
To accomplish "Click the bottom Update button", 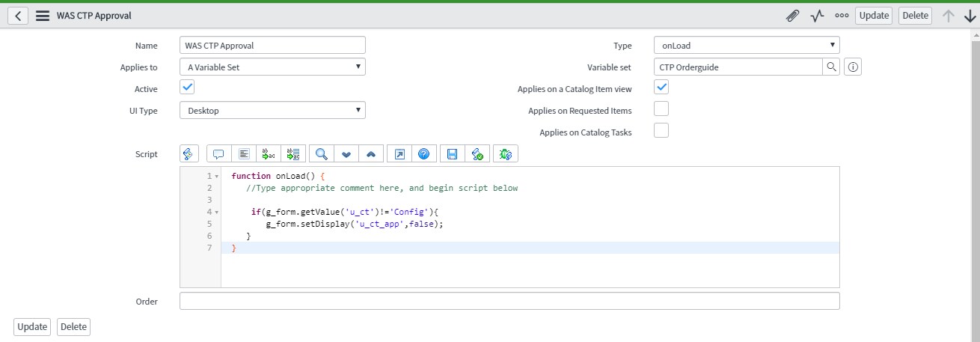I will pos(32,327).
